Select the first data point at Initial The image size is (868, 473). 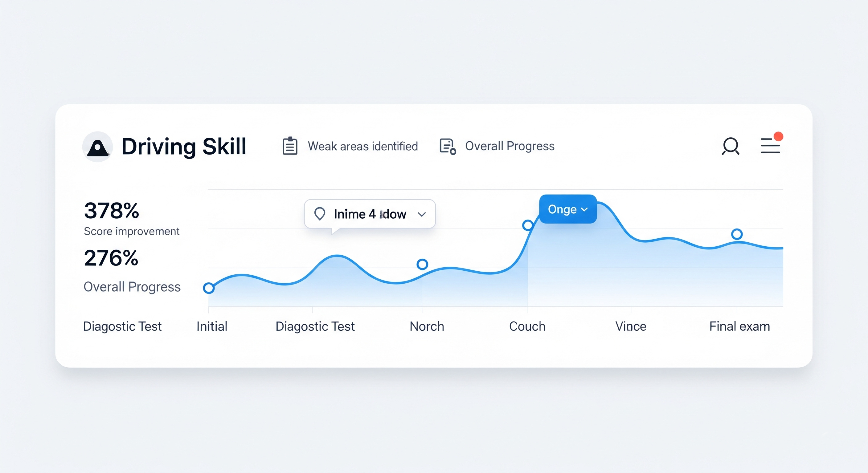pyautogui.click(x=209, y=288)
